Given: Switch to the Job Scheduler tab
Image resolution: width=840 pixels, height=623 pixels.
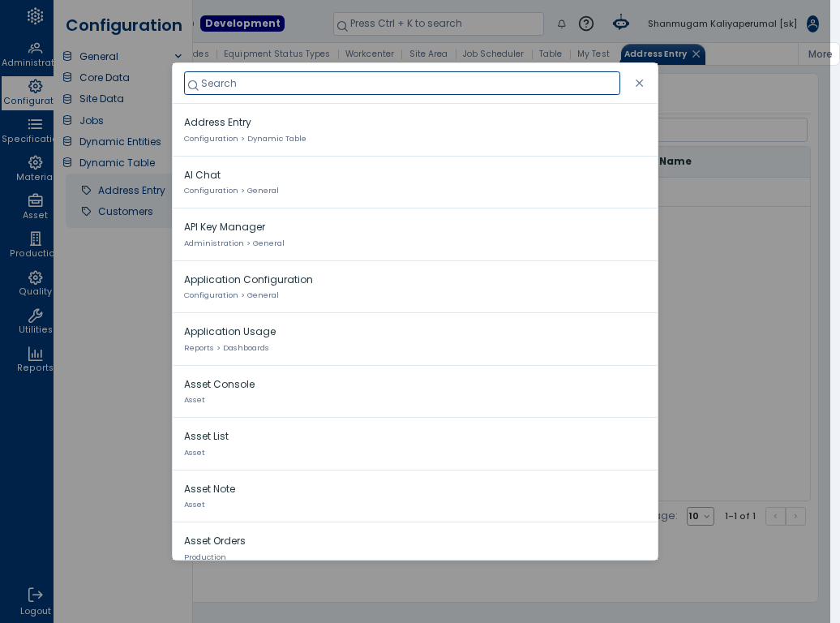Looking at the screenshot, I should click(x=493, y=54).
